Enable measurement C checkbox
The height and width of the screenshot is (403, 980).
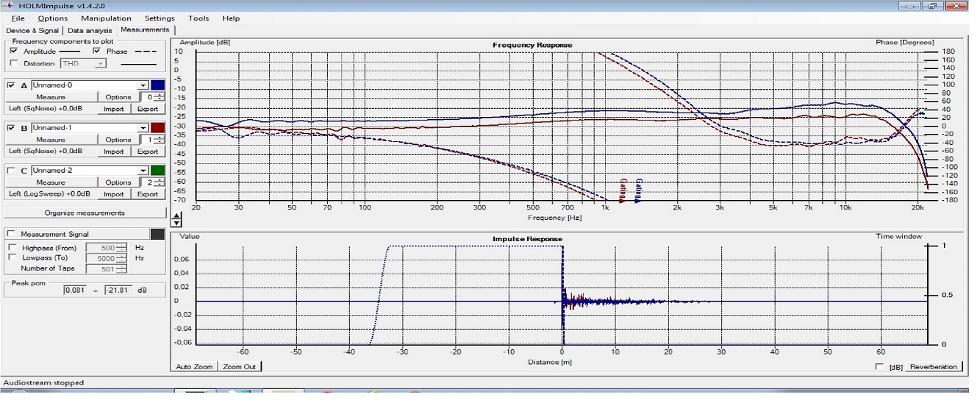pyautogui.click(x=11, y=171)
